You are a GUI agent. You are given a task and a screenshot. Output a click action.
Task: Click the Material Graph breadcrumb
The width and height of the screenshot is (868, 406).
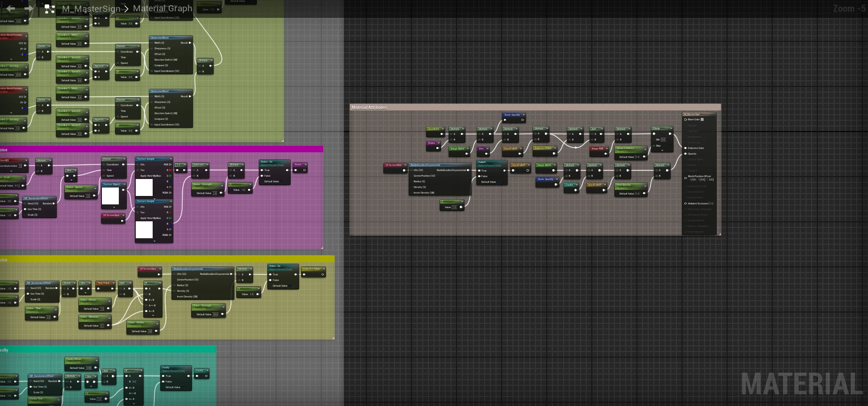pos(163,8)
